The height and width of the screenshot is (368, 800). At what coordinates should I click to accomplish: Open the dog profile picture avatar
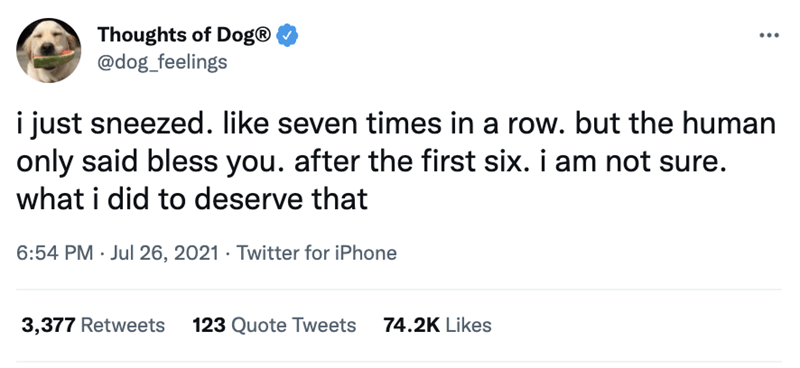pos(48,50)
